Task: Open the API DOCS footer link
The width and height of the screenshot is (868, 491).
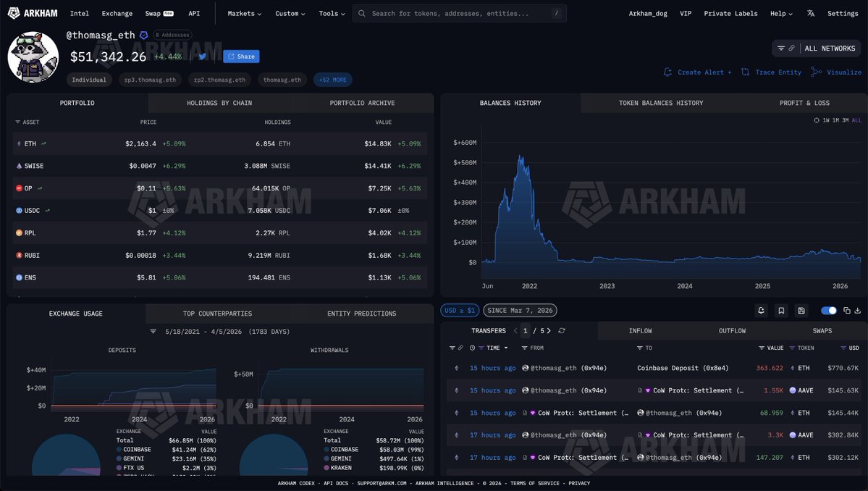Action: pos(335,483)
